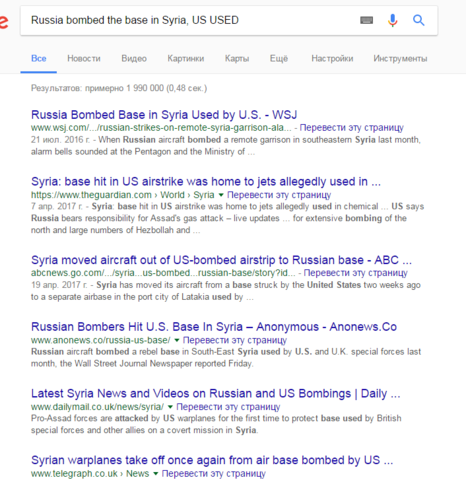Translate the telegraph.co.uk result page
Screen dimensions: 466x480
point(214,473)
